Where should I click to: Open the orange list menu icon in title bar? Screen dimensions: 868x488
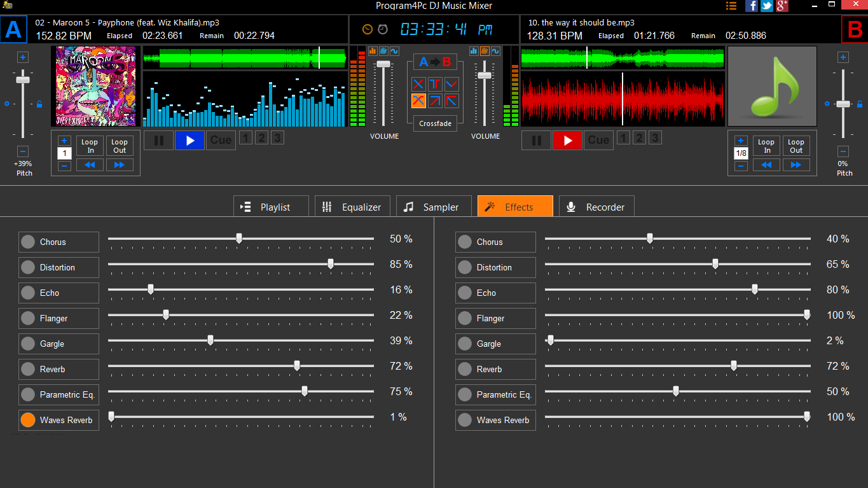pos(731,6)
